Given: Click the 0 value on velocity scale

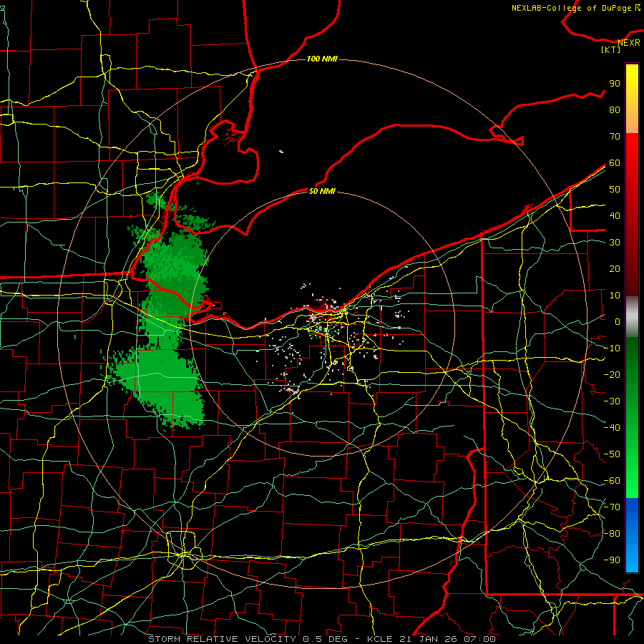Looking at the screenshot, I should pyautogui.click(x=618, y=321).
